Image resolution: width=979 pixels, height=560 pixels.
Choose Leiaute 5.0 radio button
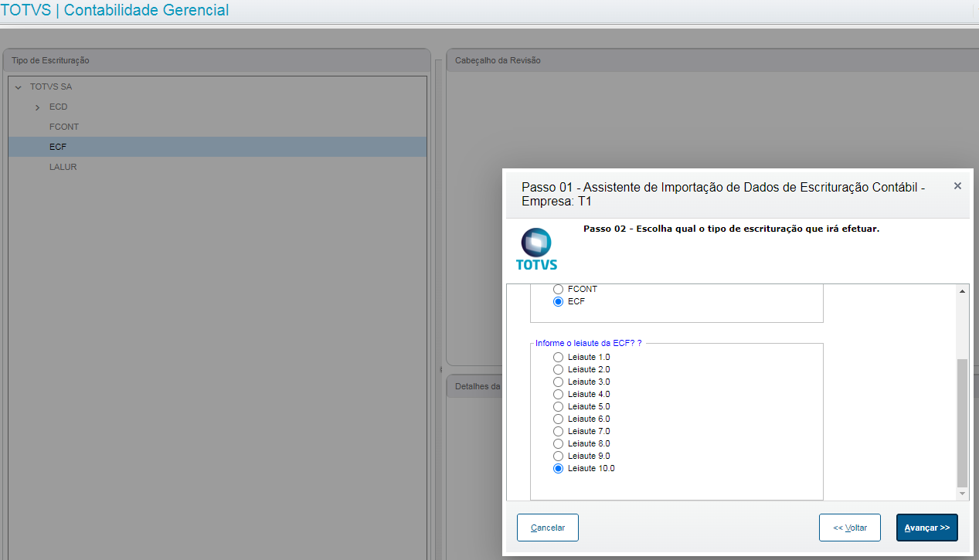559,406
